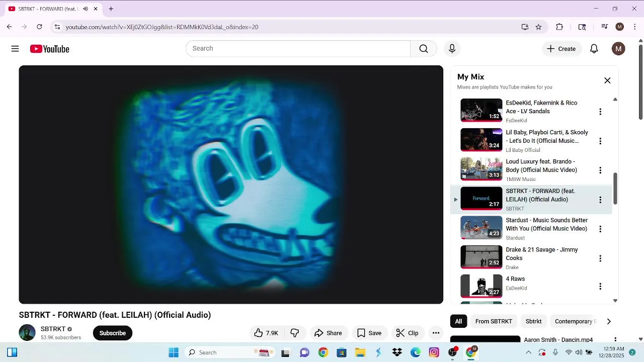Bookmark this tab with star icon
Image resolution: width=644 pixels, height=362 pixels.
click(x=538, y=27)
